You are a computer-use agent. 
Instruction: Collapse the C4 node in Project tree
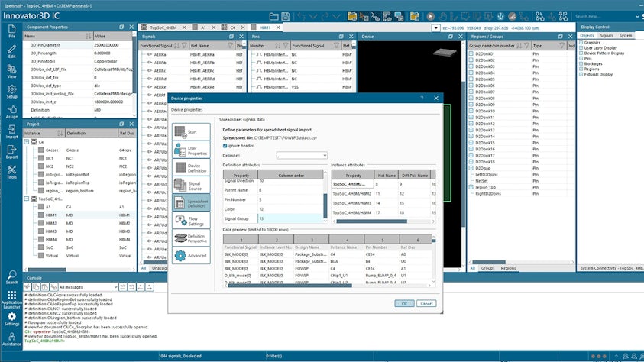[x=26, y=141]
